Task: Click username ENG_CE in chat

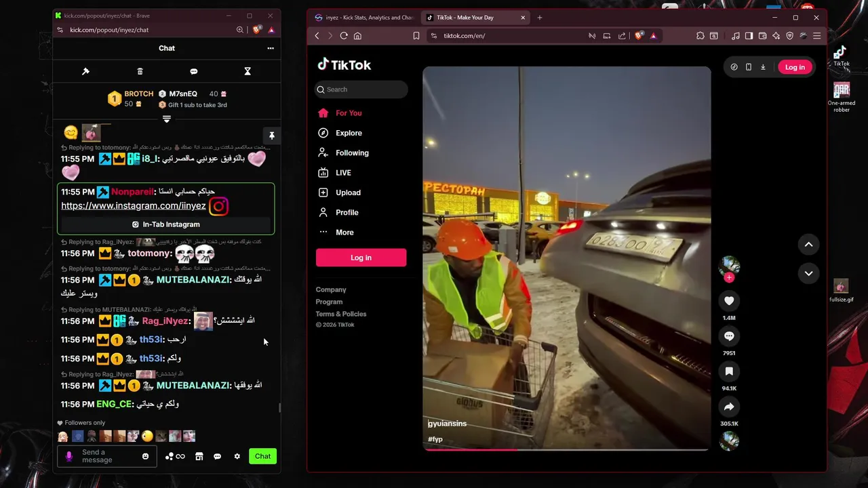Action: [114, 404]
